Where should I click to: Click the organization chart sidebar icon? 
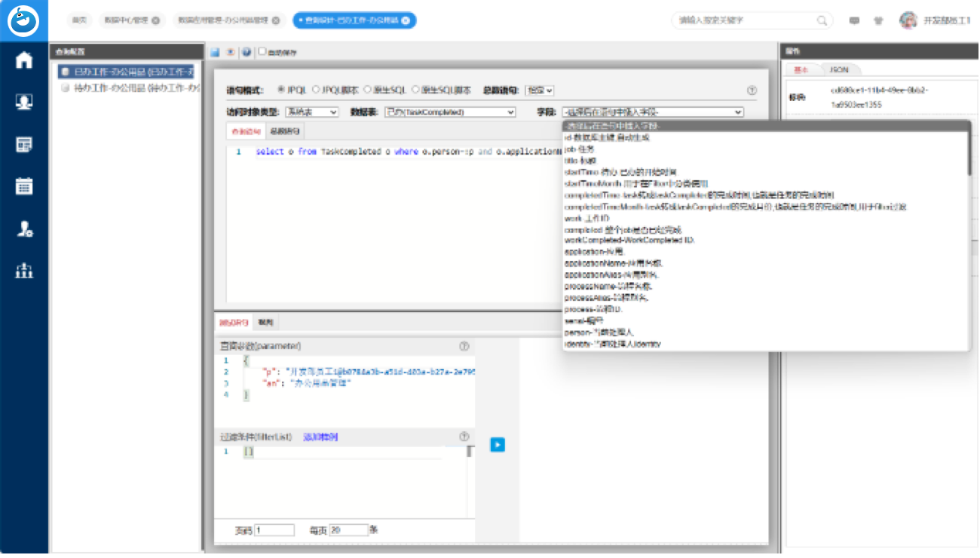point(24,271)
